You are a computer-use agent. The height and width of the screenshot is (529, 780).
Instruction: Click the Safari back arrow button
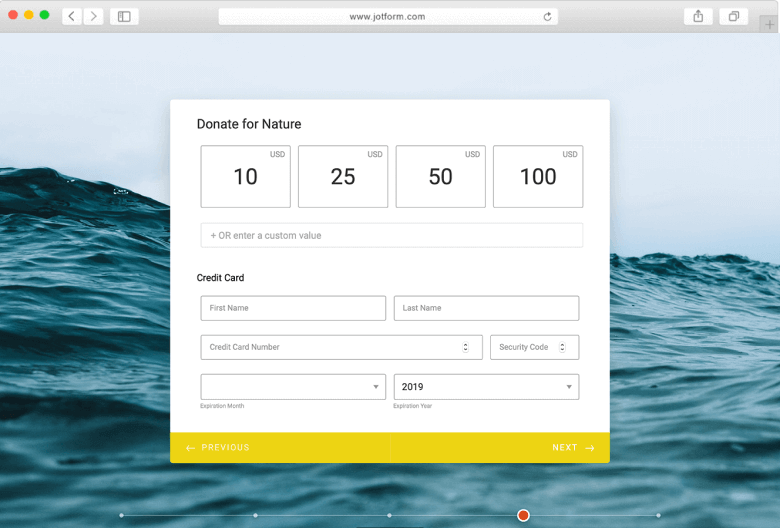point(72,16)
